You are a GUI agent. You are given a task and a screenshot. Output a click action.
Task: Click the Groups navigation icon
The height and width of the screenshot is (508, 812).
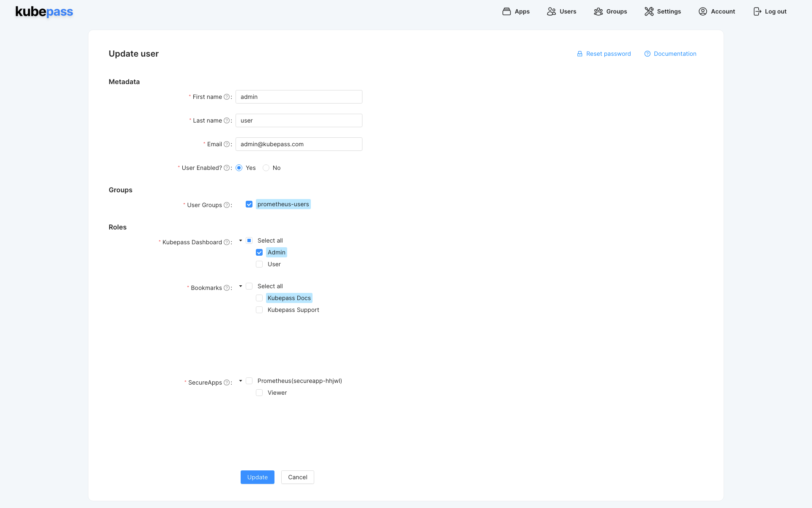pos(598,11)
